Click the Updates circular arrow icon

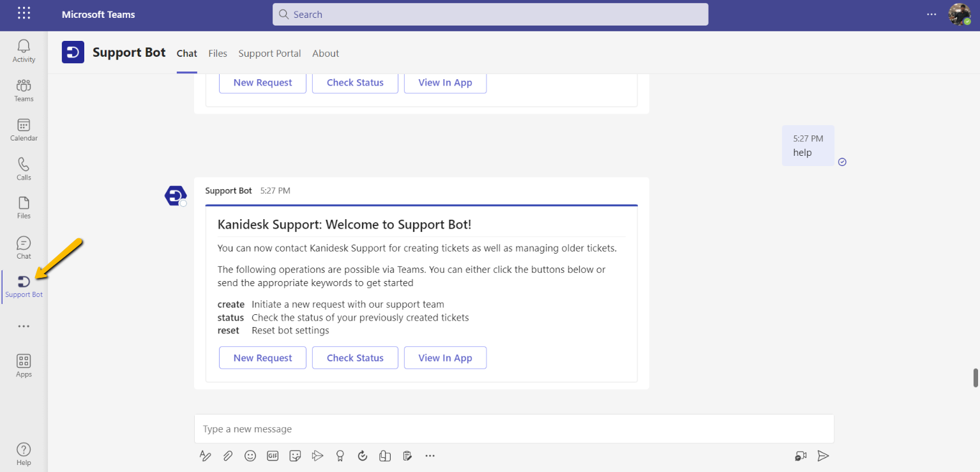pos(363,455)
